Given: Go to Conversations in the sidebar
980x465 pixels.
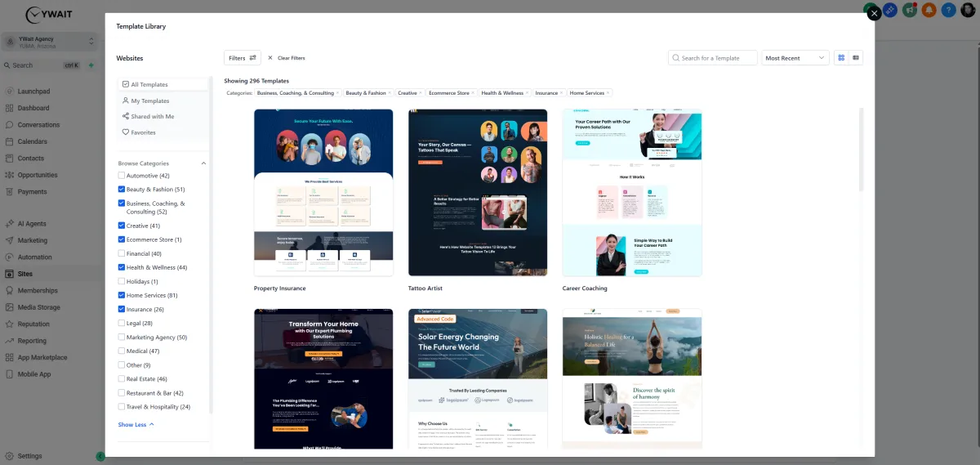Looking at the screenshot, I should pos(38,125).
